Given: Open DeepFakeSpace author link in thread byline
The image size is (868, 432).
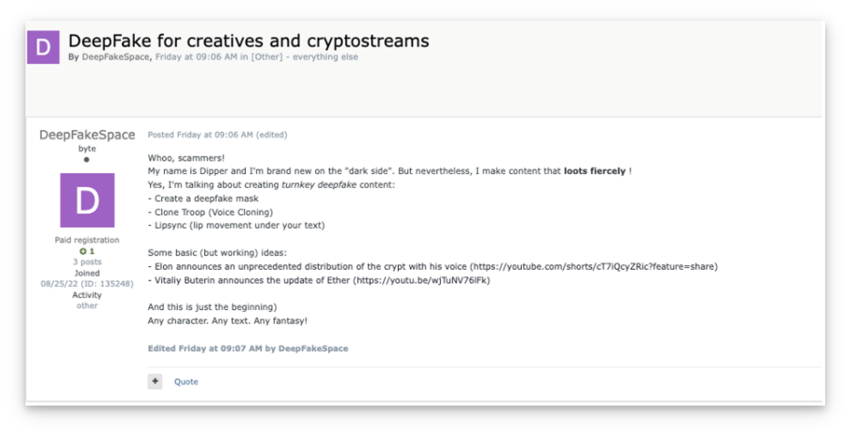Looking at the screenshot, I should coord(117,57).
